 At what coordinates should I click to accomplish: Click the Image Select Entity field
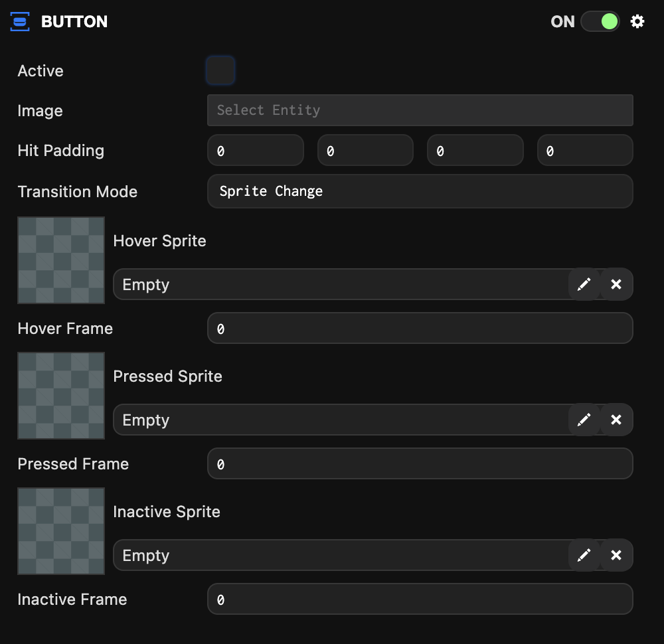coord(420,110)
